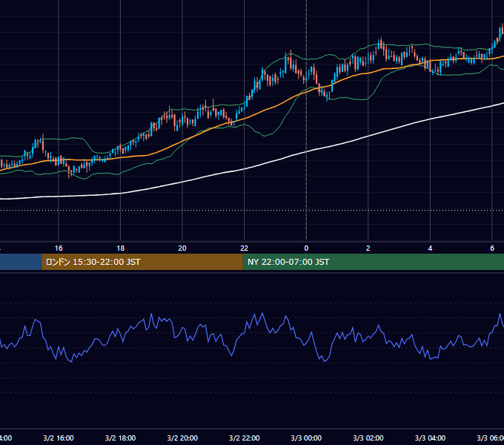Click the 3/2 18:00 label on lower axis
The width and height of the screenshot is (504, 445).
120,438
